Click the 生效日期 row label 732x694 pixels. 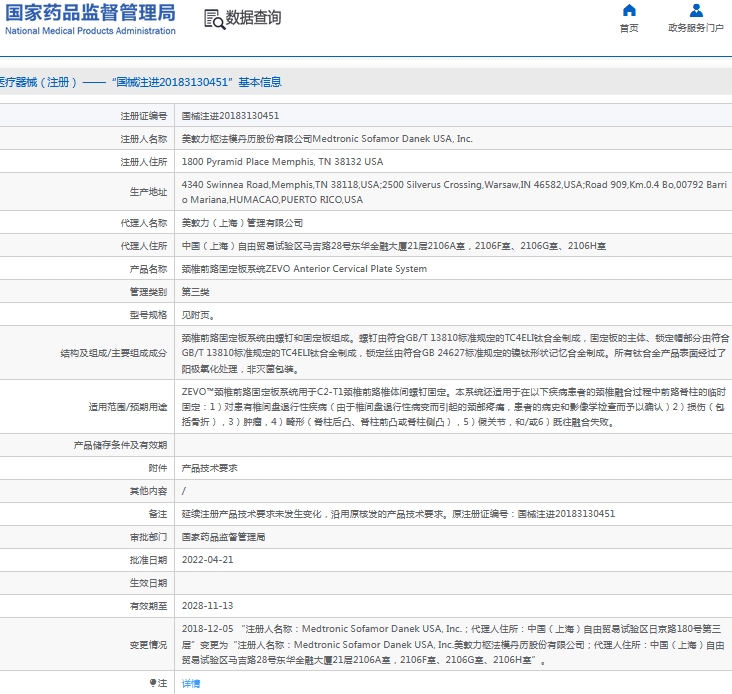point(148,583)
